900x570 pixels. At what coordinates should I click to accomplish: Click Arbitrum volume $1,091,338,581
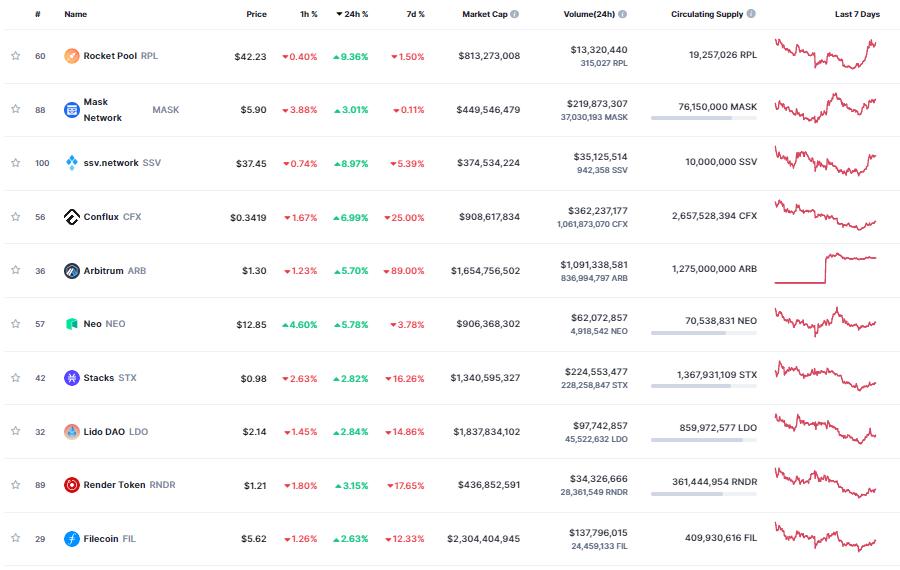pyautogui.click(x=594, y=265)
